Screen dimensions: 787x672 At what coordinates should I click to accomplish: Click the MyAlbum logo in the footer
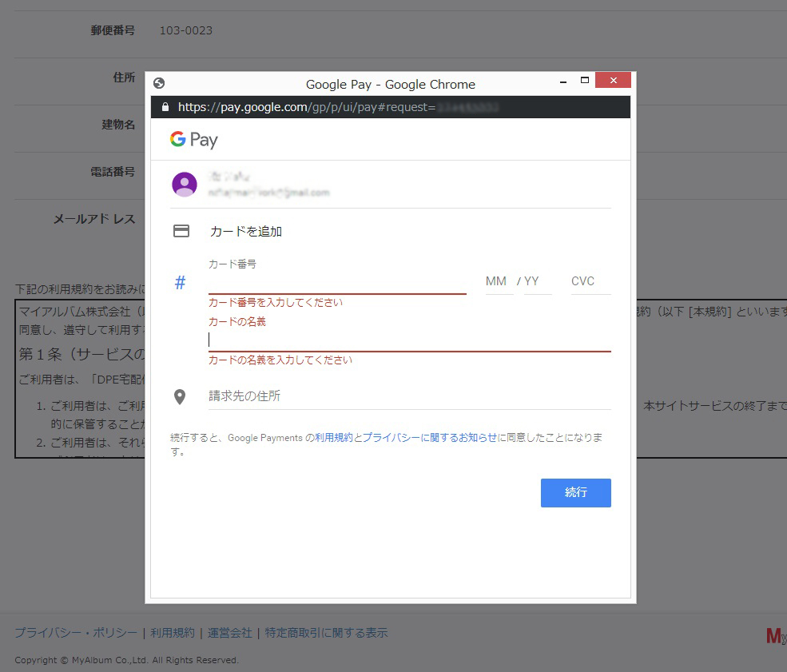tap(774, 635)
